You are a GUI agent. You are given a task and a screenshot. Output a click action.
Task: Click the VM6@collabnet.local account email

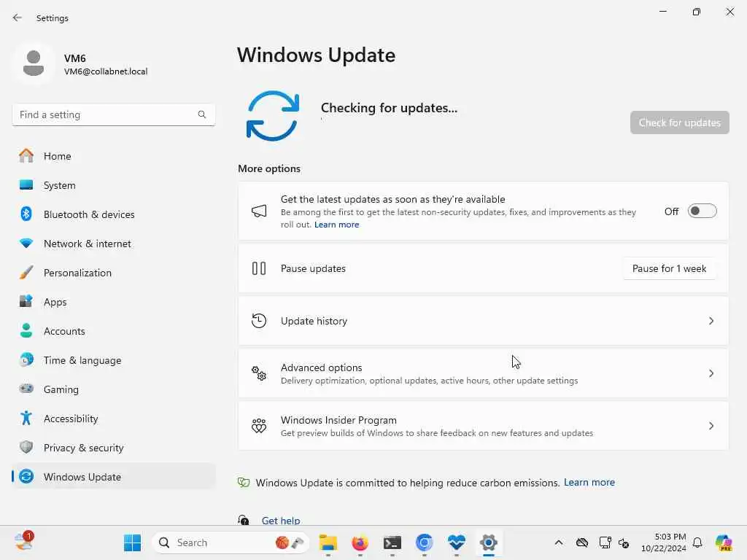click(x=106, y=71)
